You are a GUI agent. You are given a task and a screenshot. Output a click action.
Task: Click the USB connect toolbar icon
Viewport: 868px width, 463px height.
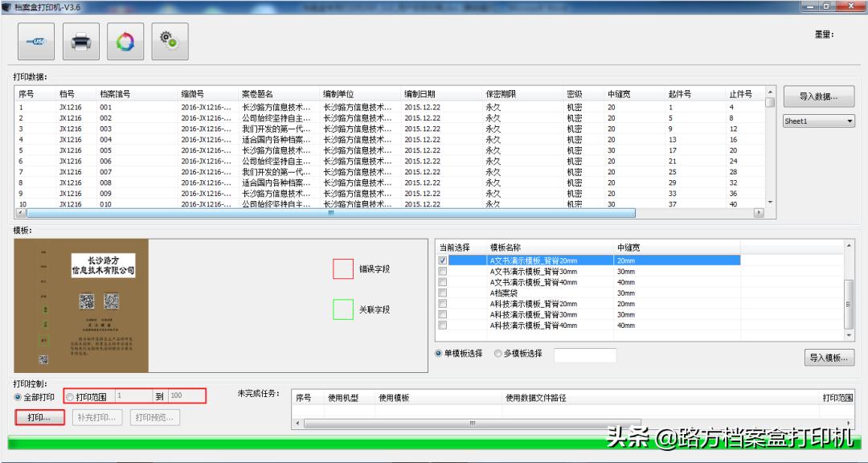click(x=36, y=42)
